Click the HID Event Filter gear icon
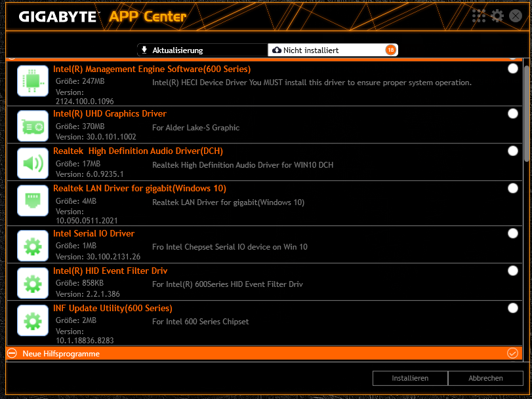532x399 pixels. (33, 283)
